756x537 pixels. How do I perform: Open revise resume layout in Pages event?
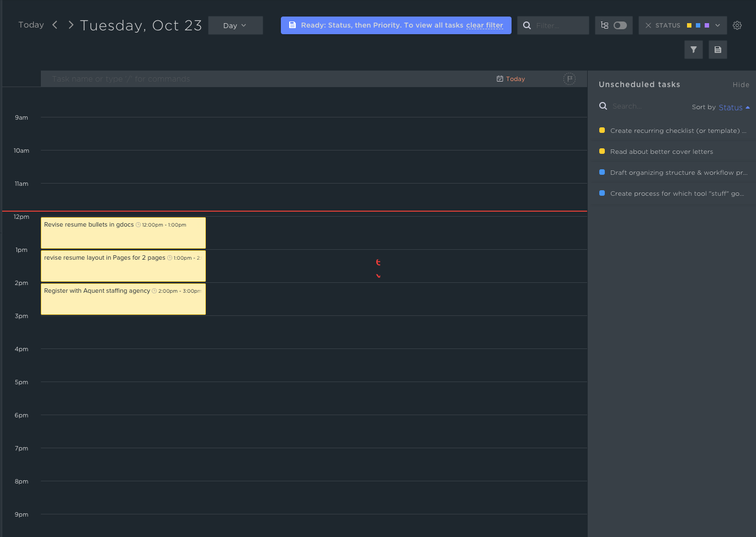[123, 266]
